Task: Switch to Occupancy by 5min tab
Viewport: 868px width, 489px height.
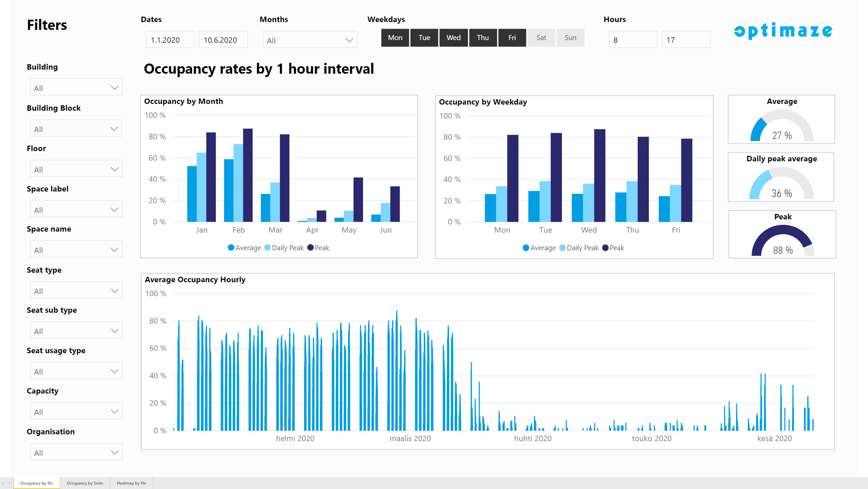Action: 84,483
